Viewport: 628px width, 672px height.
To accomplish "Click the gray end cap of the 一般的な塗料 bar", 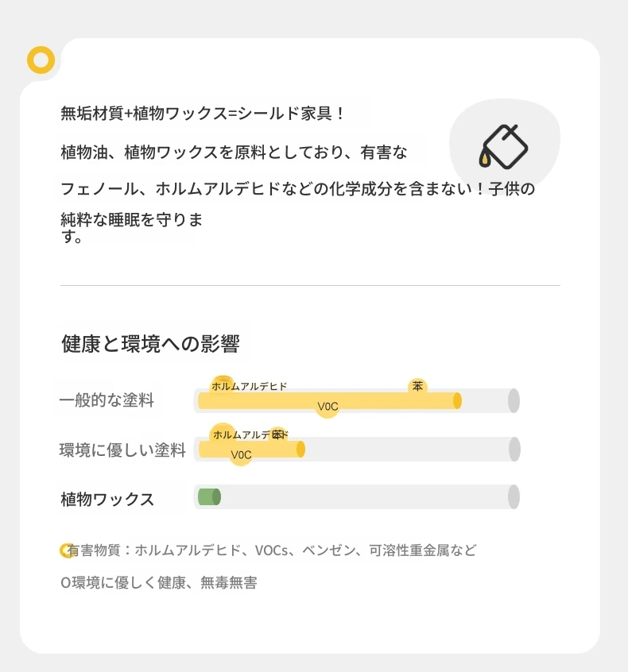I will [514, 400].
